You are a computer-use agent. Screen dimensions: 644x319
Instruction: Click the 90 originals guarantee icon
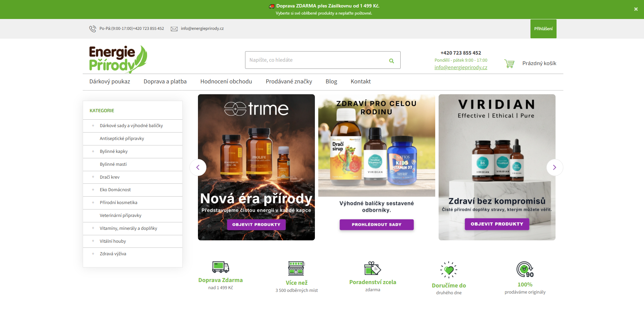point(525,270)
